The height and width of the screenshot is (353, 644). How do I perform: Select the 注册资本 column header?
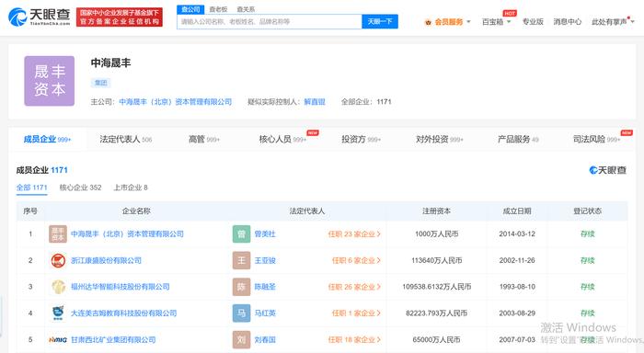coord(437,211)
